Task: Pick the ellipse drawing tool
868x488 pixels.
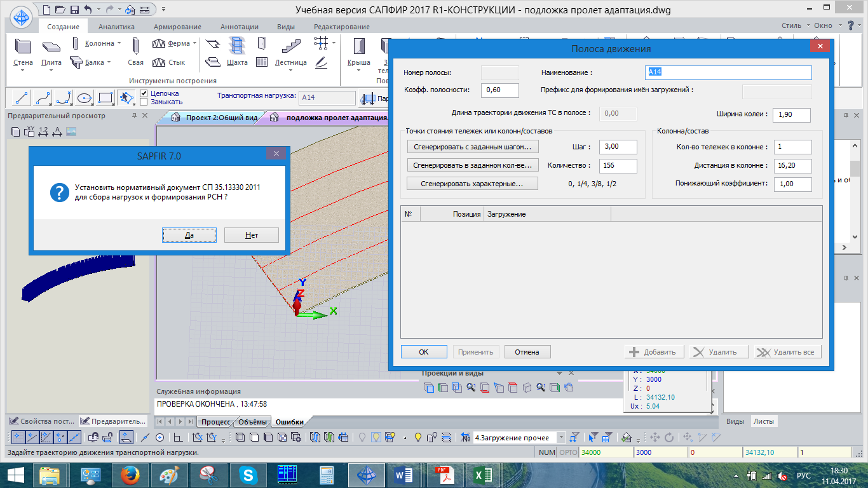Action: (85, 98)
